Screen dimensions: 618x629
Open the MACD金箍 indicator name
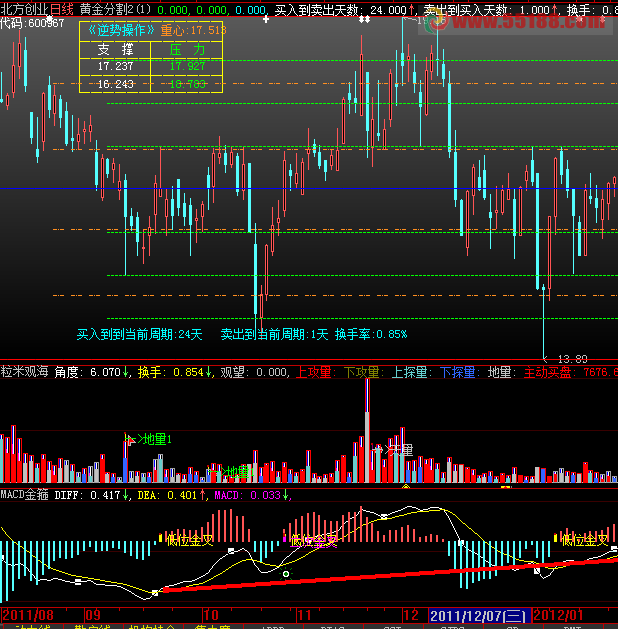[x=24, y=495]
